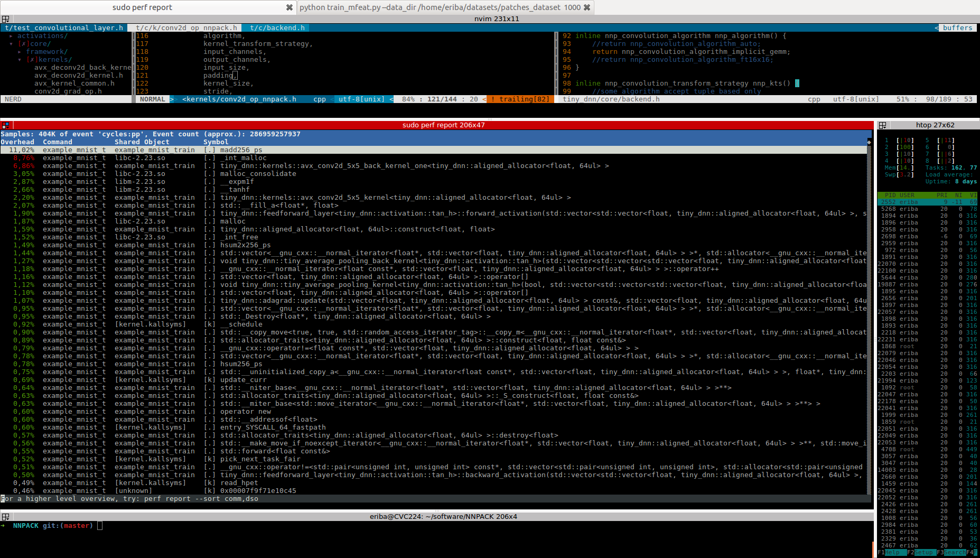Click the buffers label in nvim tabline

pyautogui.click(x=957, y=28)
